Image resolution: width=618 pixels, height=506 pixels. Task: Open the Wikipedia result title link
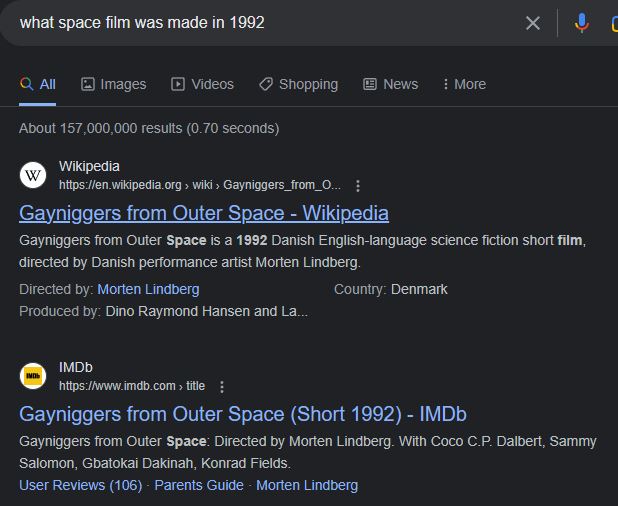pyautogui.click(x=204, y=213)
